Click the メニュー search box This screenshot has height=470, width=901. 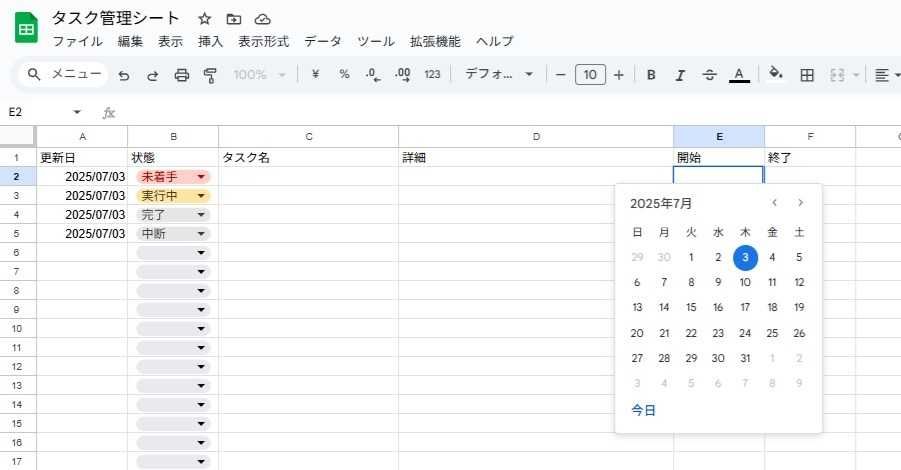click(63, 74)
